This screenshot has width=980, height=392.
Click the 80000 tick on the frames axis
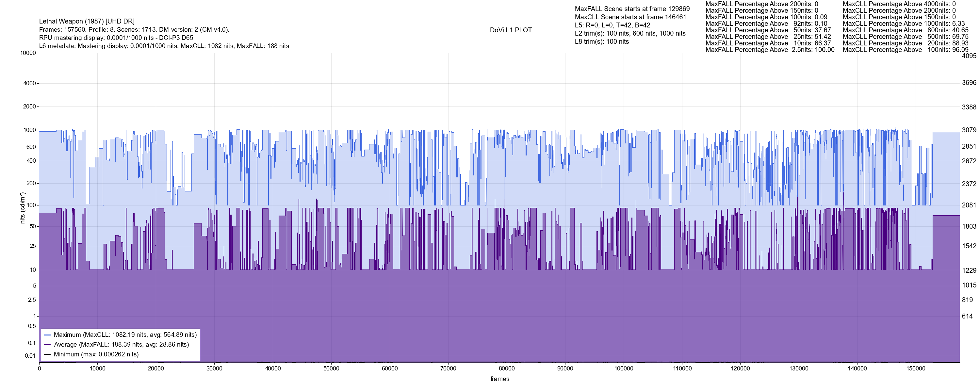click(x=506, y=368)
